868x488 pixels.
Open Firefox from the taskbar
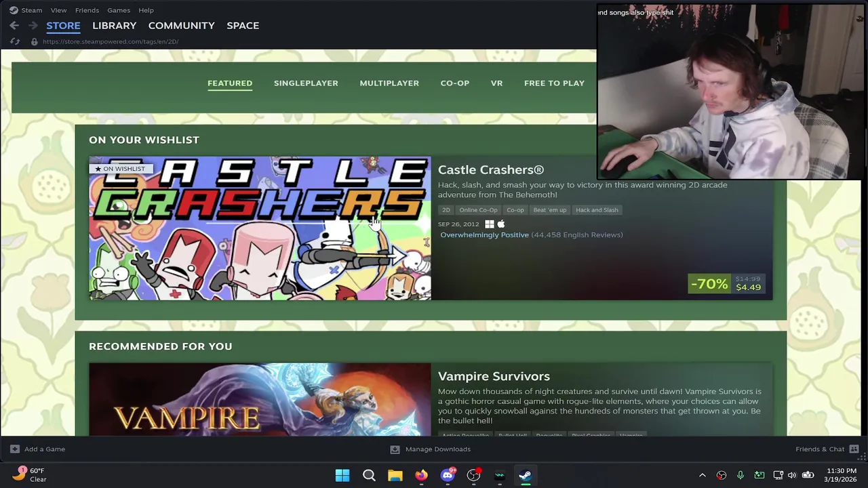click(x=421, y=475)
